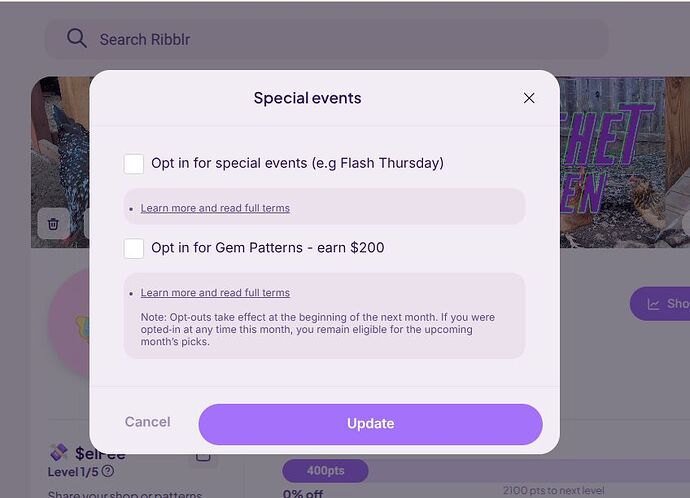Click the 'Opt in for special events' label
Viewport: 690px width, 498px height.
click(297, 163)
